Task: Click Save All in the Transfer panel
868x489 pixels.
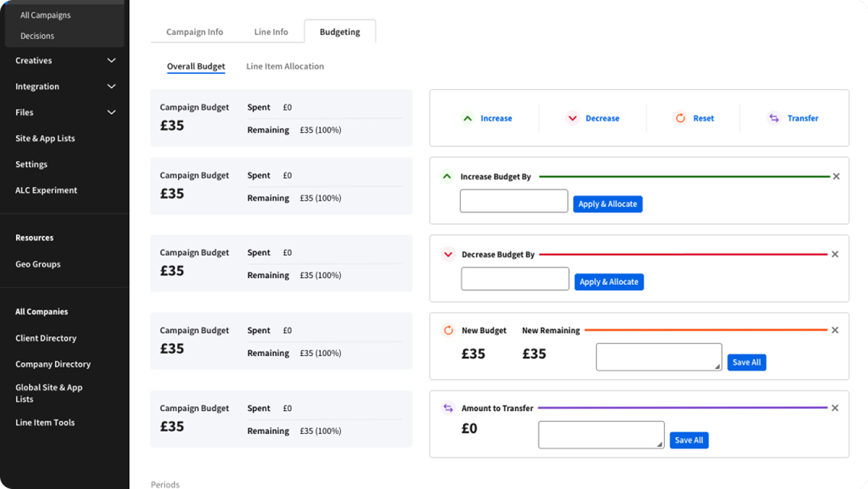Action: [x=689, y=440]
